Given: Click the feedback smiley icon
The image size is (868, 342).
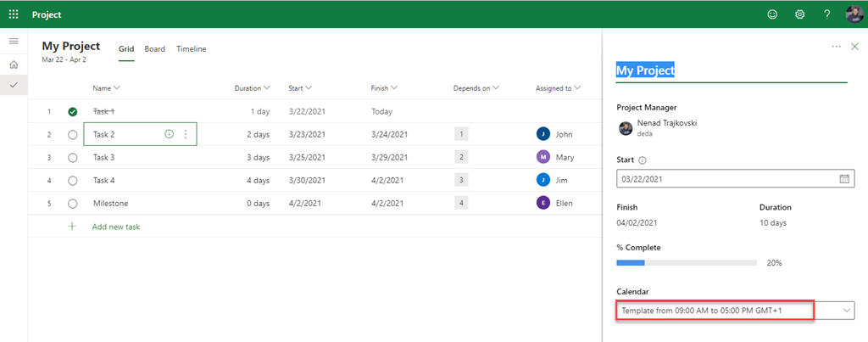Looking at the screenshot, I should pyautogui.click(x=771, y=14).
